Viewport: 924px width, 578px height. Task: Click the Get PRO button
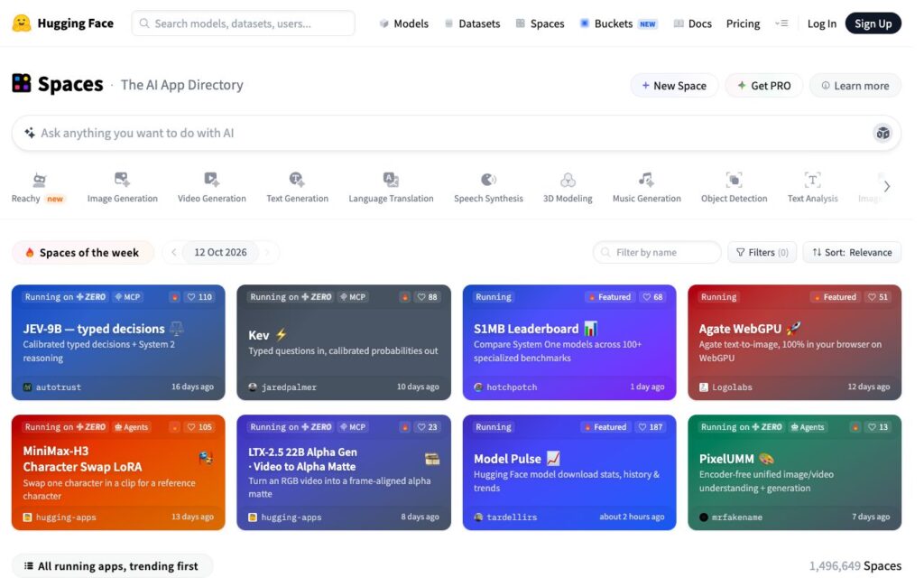click(x=763, y=86)
